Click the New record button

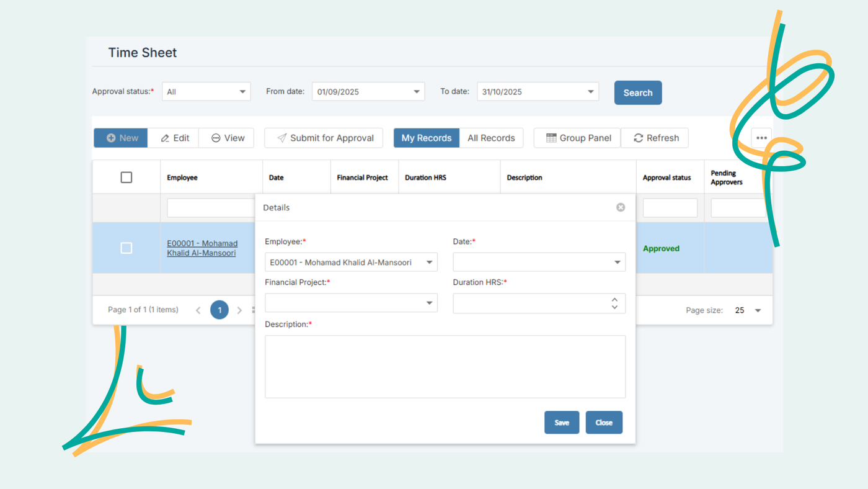point(121,138)
